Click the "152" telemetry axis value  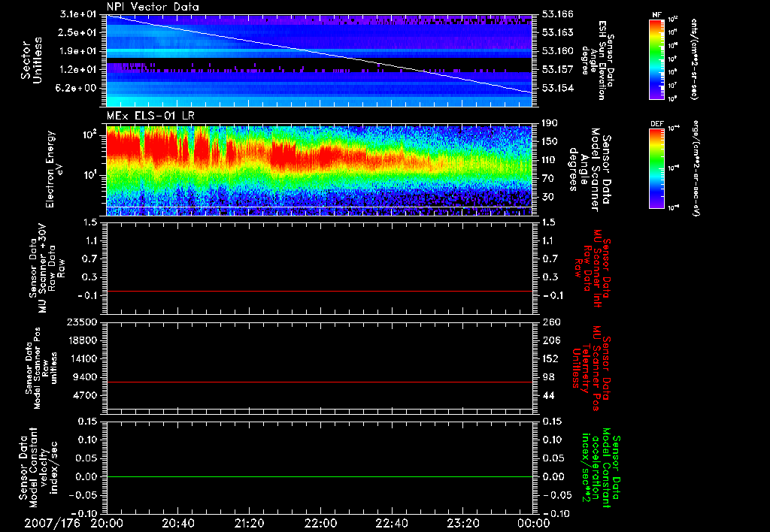550,358
